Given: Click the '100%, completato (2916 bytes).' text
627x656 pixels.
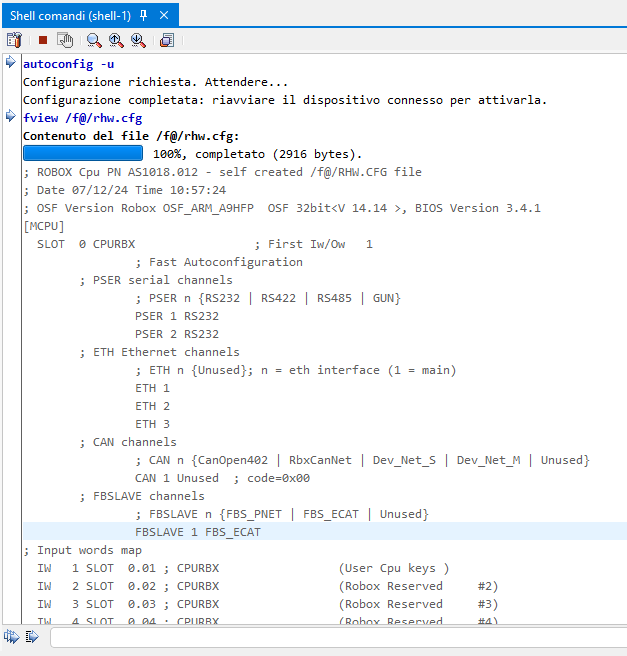Looking at the screenshot, I should [x=257, y=154].
